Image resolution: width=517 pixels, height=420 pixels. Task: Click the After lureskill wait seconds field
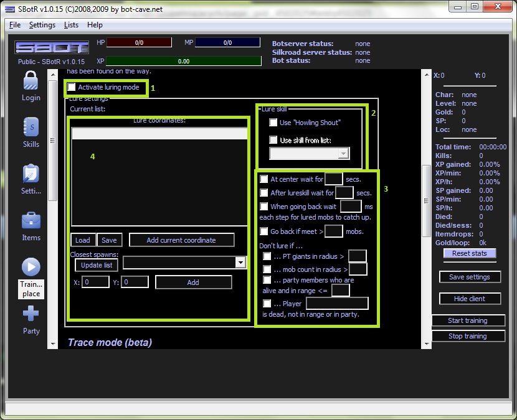point(344,192)
